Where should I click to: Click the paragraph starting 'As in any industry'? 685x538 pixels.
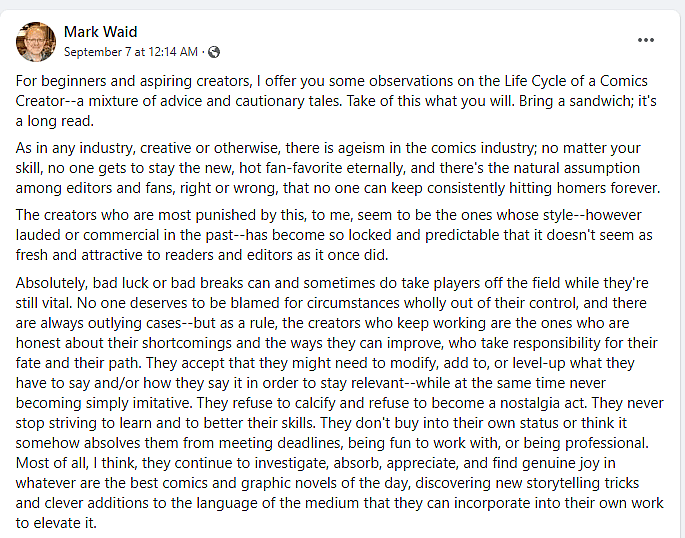pos(330,168)
